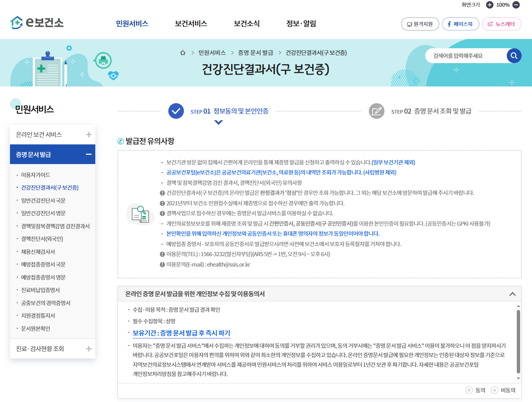The width and height of the screenshot is (532, 402).
Task: Open the 보건서비스 top menu
Action: (191, 23)
